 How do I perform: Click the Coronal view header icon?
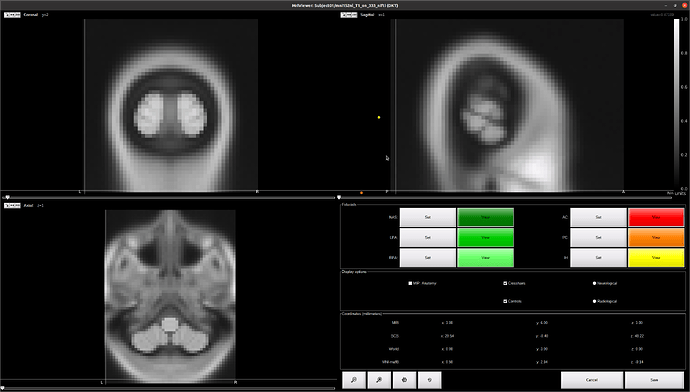12,15
